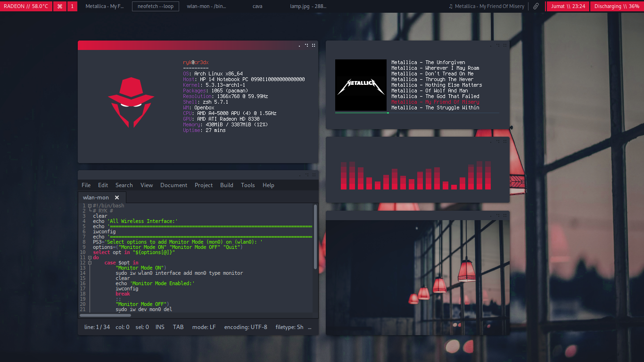
Task: Maximize the lamp image viewer window
Action: click(x=498, y=215)
